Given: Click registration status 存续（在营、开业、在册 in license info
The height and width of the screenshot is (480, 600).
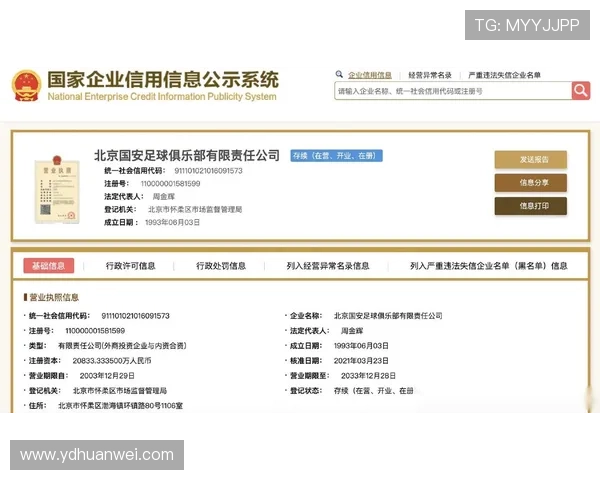Looking at the screenshot, I should (x=373, y=391).
